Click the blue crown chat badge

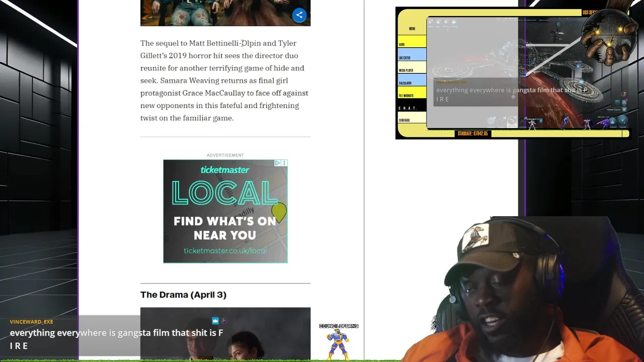point(215,321)
